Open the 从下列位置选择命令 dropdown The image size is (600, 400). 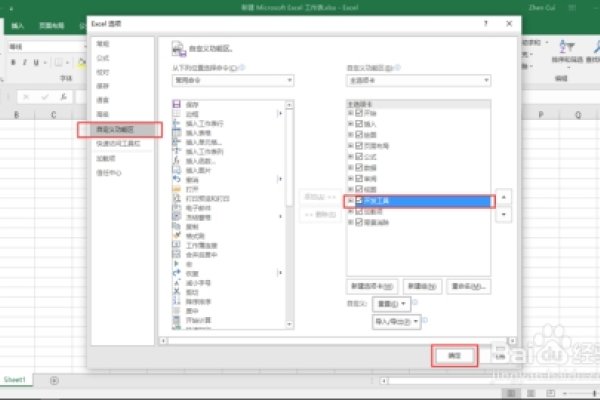(233, 80)
